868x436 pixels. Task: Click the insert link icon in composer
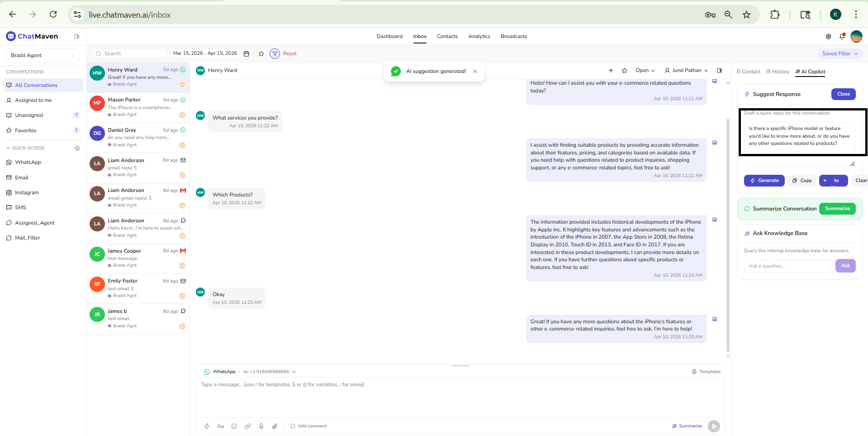tap(247, 426)
